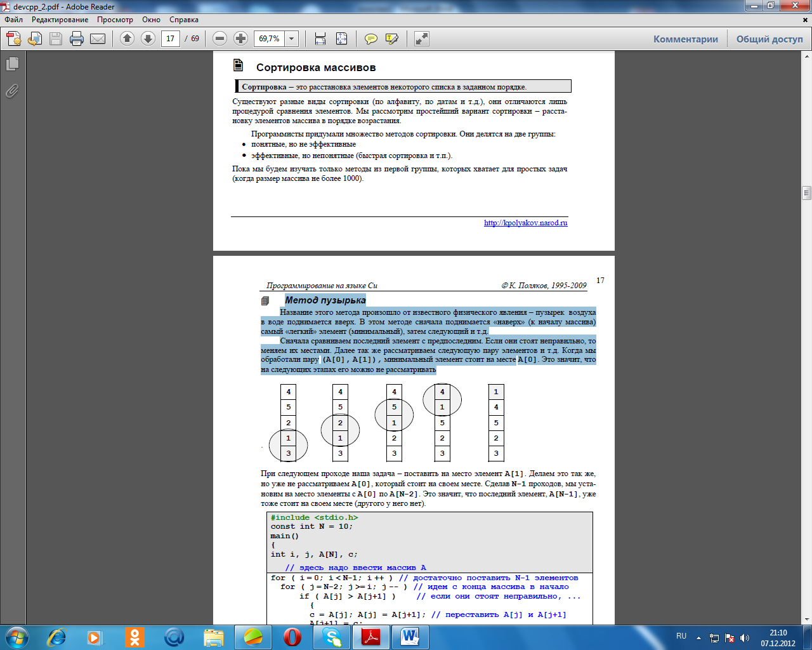Screen dimensions: 812x650
Task: Follow the kpolyakov.narod.ru link
Action: [x=526, y=223]
